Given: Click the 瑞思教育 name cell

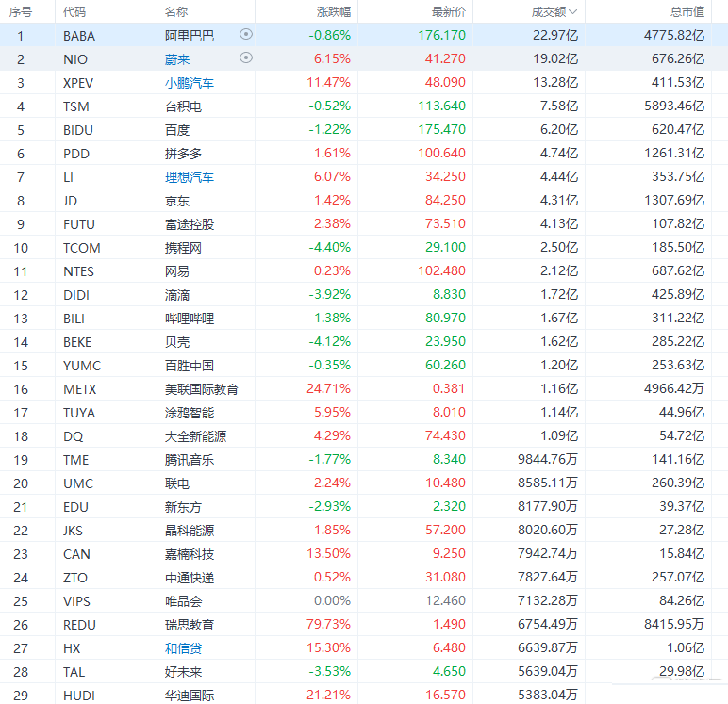Looking at the screenshot, I should pyautogui.click(x=190, y=625).
